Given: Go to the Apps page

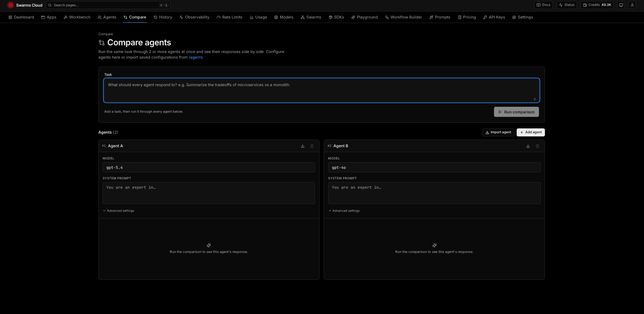Looking at the screenshot, I should [x=49, y=17].
